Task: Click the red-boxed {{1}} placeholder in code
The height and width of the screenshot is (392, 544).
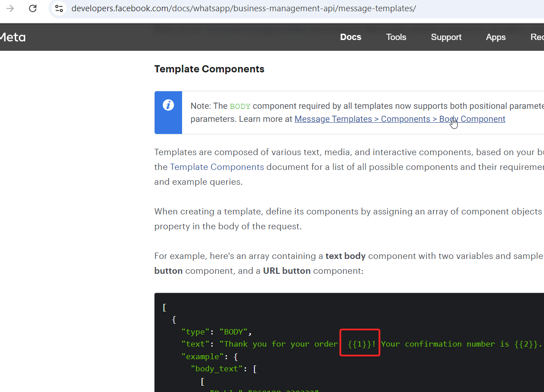Action: [x=360, y=344]
